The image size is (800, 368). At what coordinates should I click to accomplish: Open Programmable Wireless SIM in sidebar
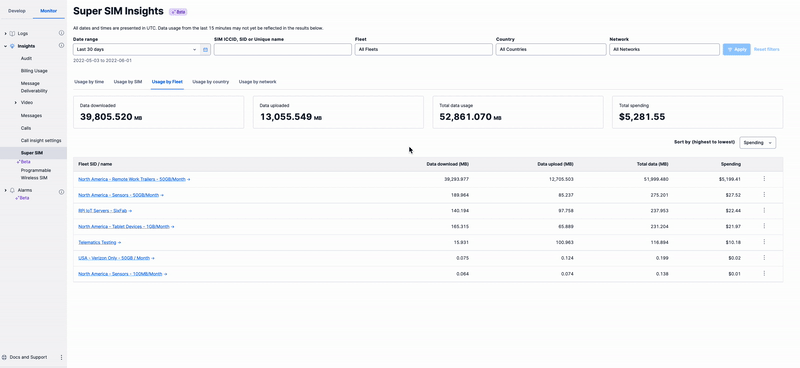click(x=36, y=174)
